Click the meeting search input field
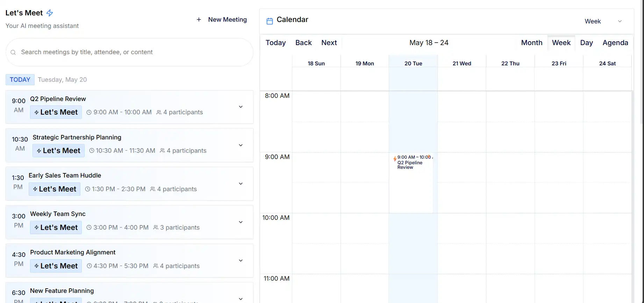 [129, 52]
